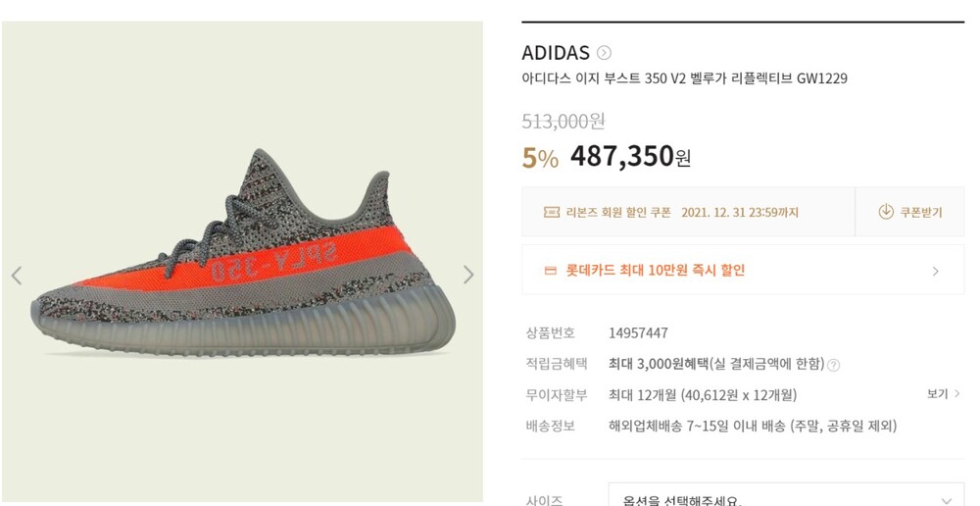Open the ADIDAS brand link
The width and height of the screenshot is (980, 506).
click(556, 53)
